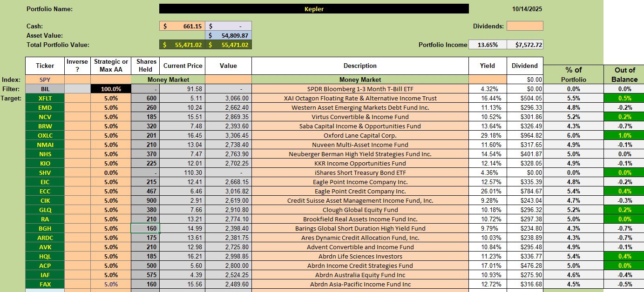
Task: Select 6.0% of portfolio cell
Action: [573, 135]
